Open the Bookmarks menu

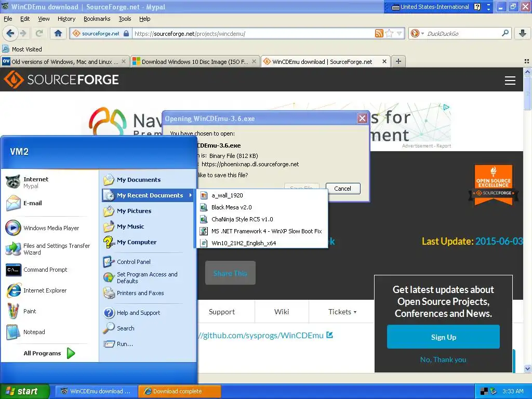[97, 19]
